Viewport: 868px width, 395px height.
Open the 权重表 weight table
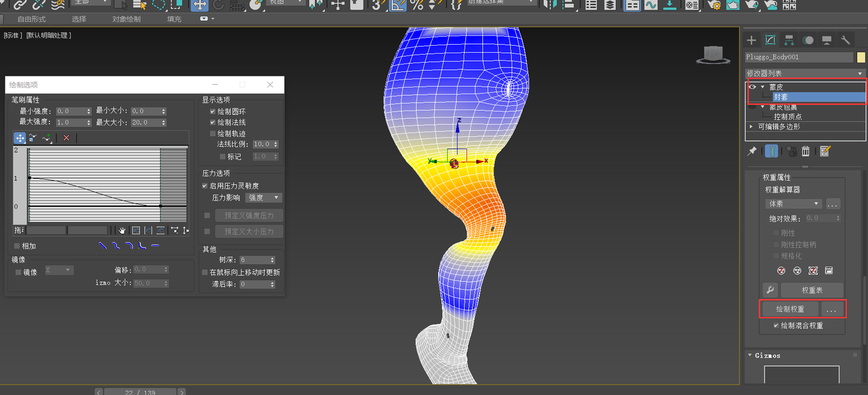(x=812, y=290)
